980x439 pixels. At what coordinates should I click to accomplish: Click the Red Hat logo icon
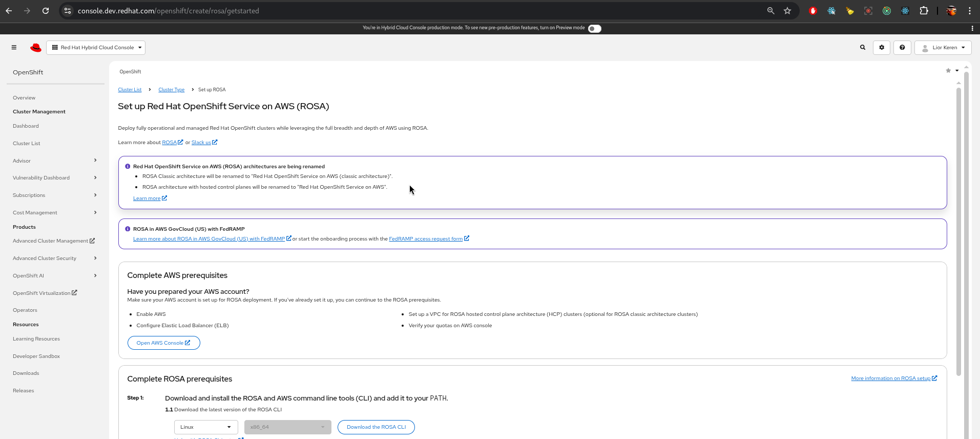tap(36, 48)
